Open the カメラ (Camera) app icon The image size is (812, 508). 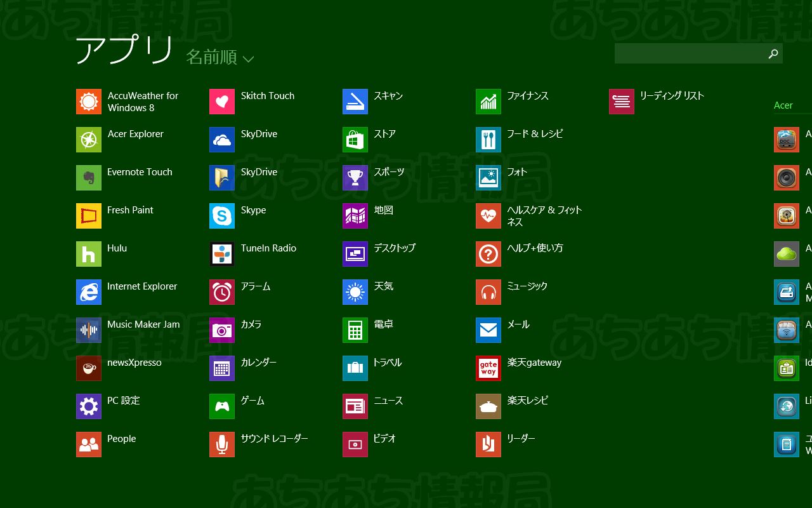coord(222,330)
